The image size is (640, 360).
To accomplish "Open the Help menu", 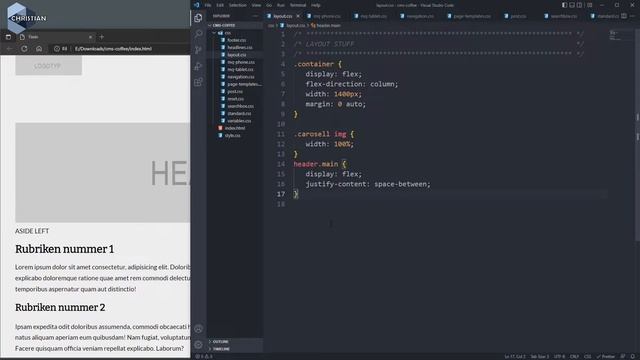I will (316, 5).
